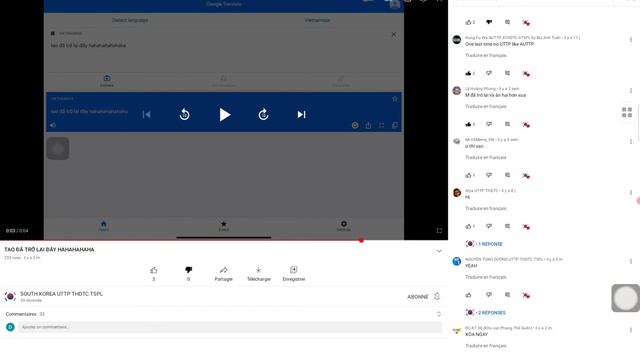640x360 pixels.
Task: Reply to the 'YEAH' comment
Action: click(x=507, y=295)
